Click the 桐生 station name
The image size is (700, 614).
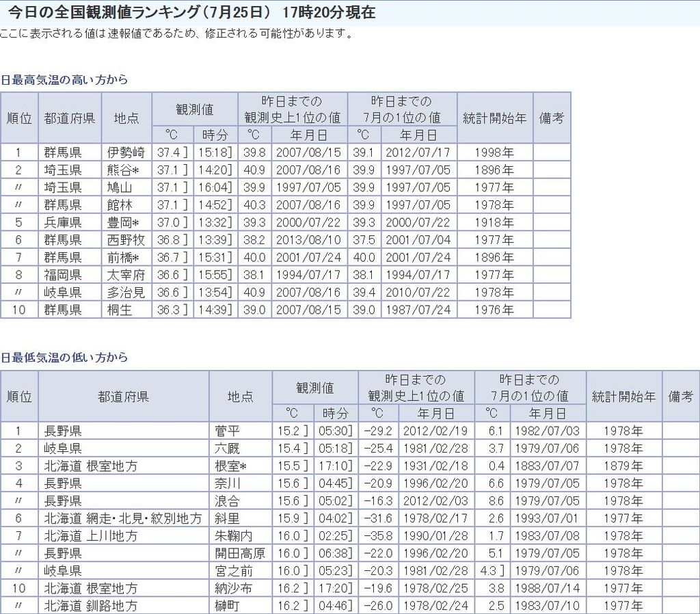click(119, 309)
